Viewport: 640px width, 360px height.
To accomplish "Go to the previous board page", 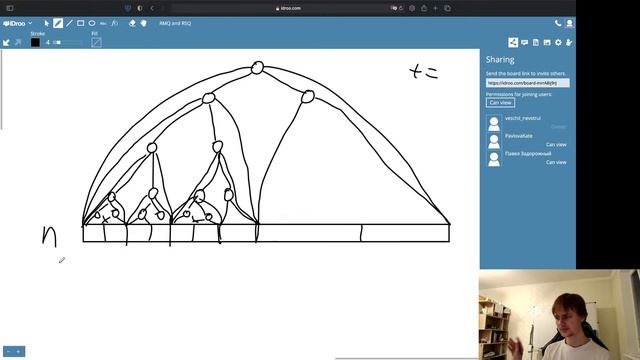I will tap(9, 351).
